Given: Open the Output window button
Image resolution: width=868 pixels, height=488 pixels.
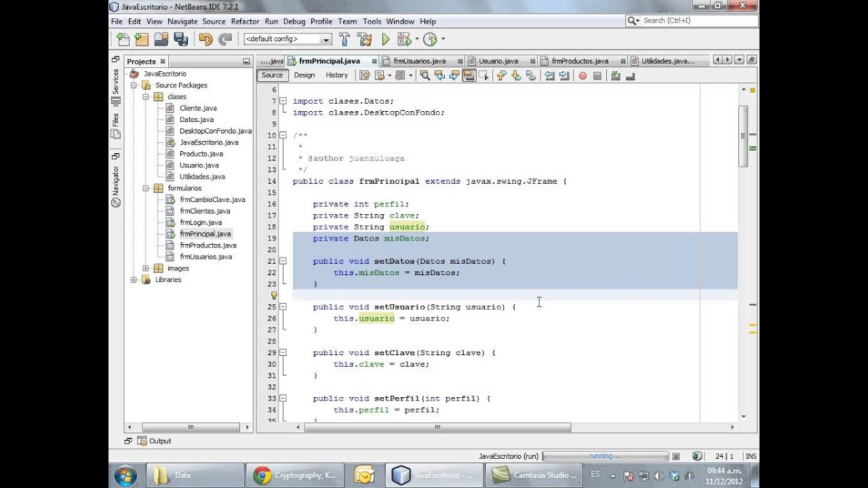Looking at the screenshot, I should [x=155, y=441].
